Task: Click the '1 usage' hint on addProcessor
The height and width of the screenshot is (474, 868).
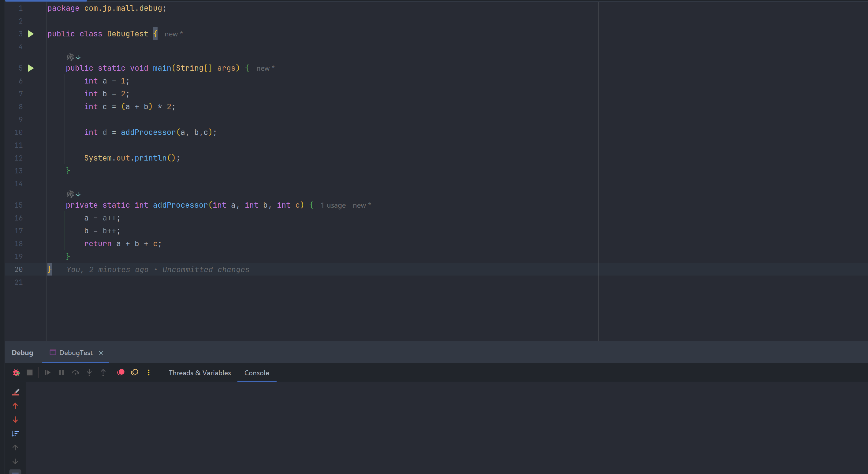Action: pos(333,206)
